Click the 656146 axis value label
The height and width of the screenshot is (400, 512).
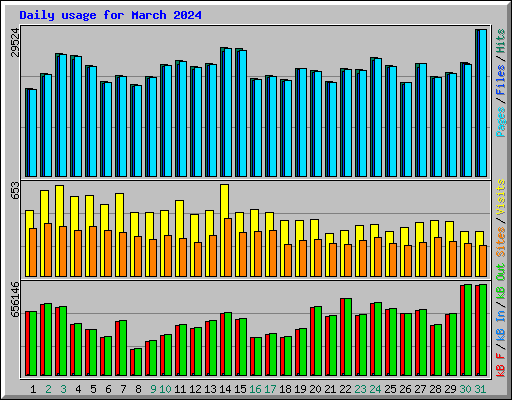point(15,300)
